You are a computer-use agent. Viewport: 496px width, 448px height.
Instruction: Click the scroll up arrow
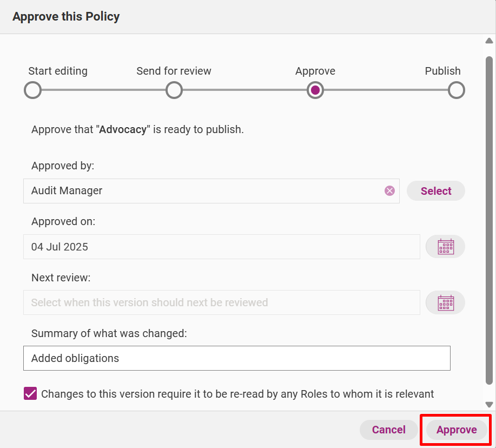489,41
